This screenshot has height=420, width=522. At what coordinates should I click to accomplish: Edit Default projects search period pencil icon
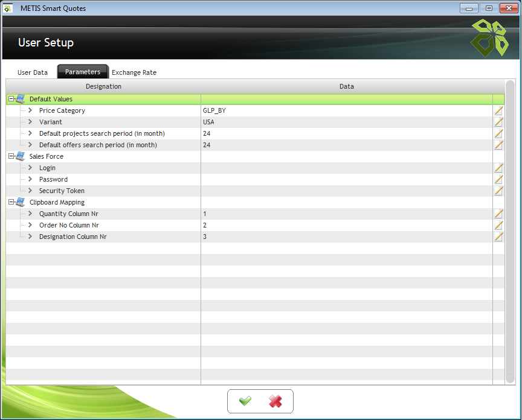coord(498,133)
